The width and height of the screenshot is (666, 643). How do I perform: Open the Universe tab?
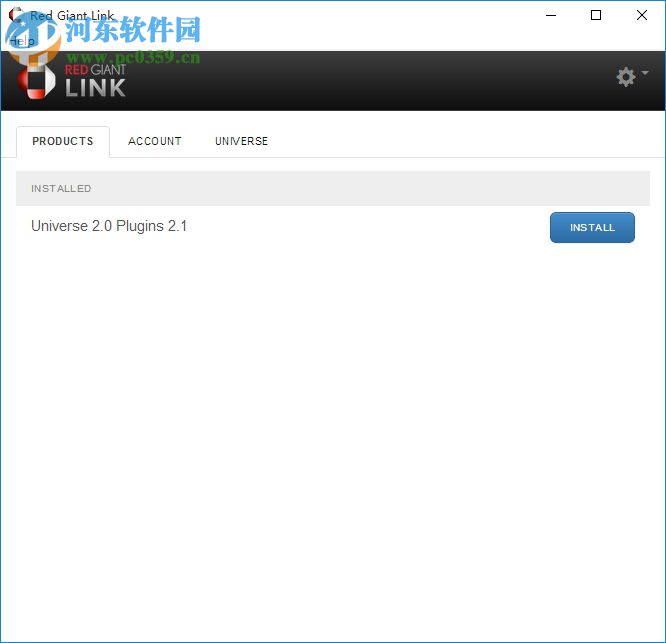click(x=241, y=141)
